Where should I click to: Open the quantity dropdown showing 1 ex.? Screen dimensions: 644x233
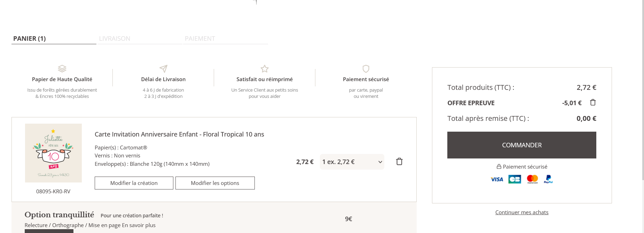point(352,162)
